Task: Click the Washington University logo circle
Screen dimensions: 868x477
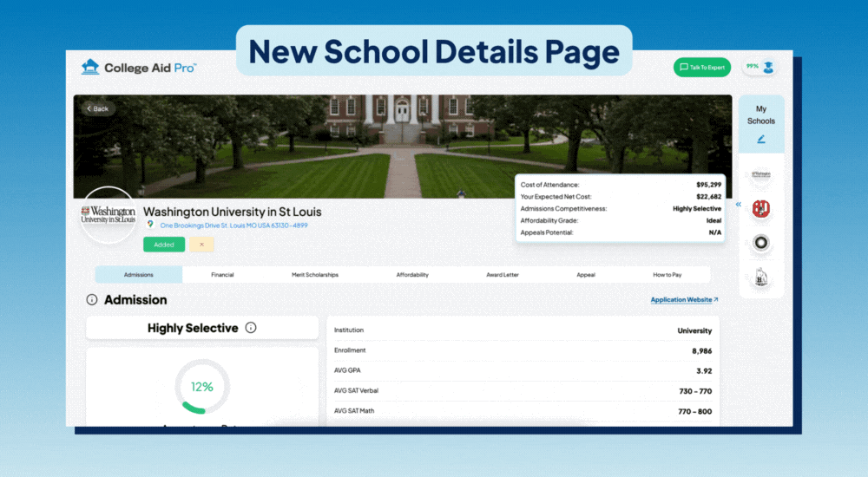Action: tap(108, 215)
